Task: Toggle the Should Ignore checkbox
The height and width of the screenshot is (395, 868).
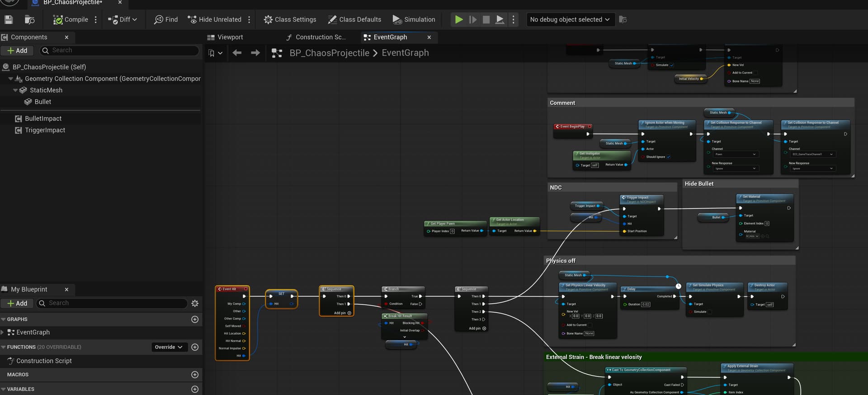Action: (x=668, y=157)
